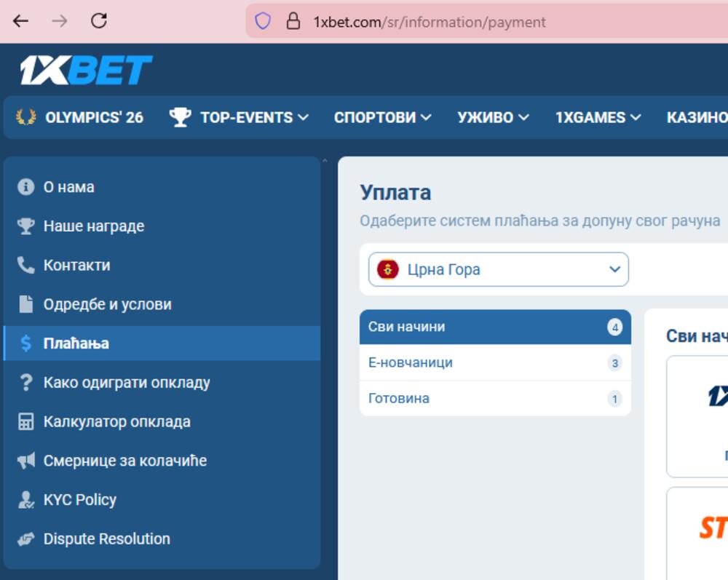Click the megaphone icon beside Смернице за колачиће
This screenshot has width=728, height=580.
(26, 461)
